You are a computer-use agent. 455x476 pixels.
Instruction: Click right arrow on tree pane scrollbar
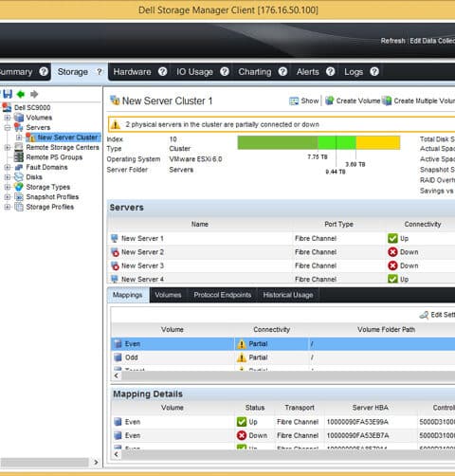[96, 462]
